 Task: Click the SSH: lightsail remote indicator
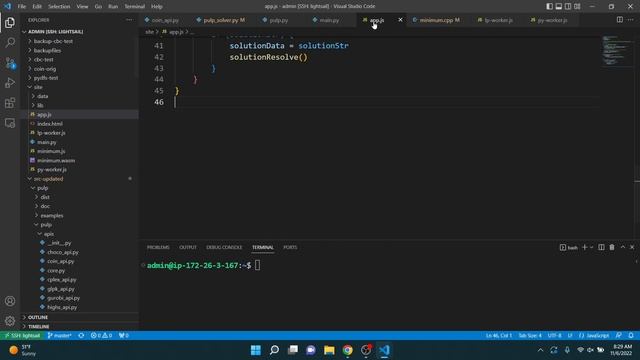22,336
